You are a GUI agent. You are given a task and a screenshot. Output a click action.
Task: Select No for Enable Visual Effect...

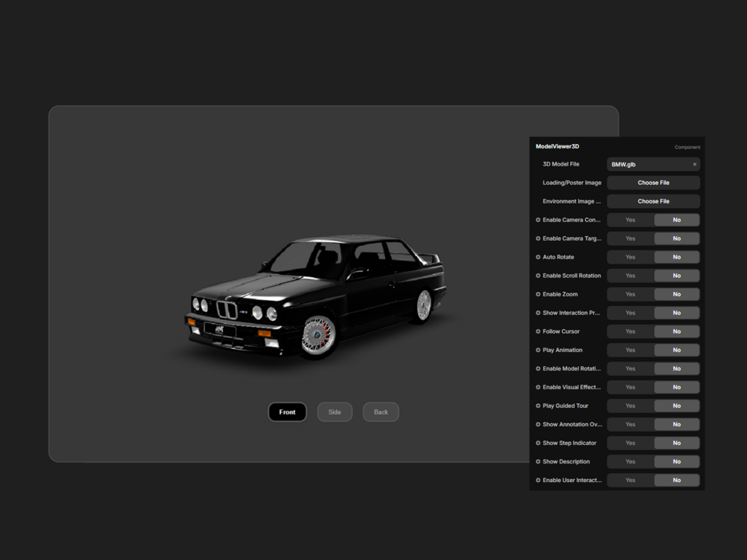point(676,387)
